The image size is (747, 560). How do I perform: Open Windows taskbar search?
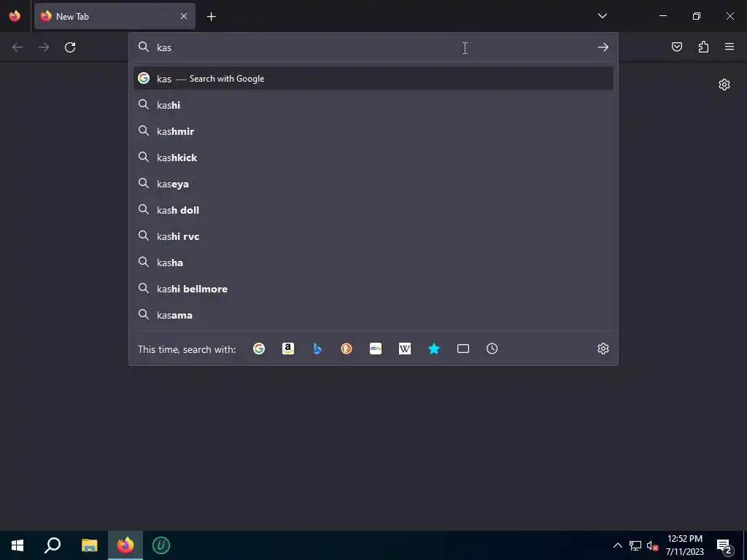(53, 545)
